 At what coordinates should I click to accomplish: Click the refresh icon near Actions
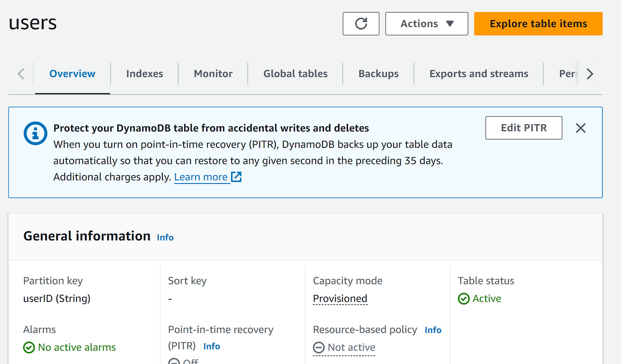pyautogui.click(x=361, y=23)
